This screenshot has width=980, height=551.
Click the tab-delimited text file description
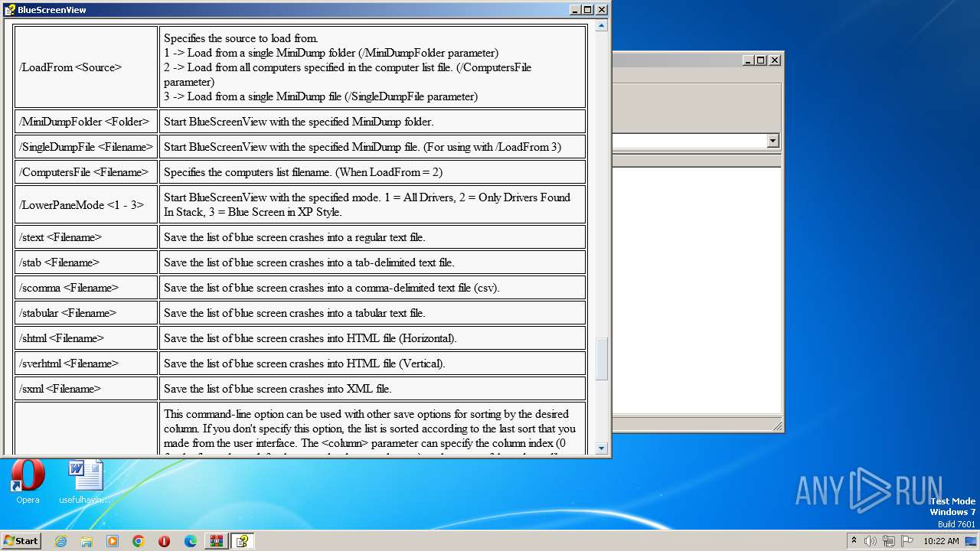point(309,262)
